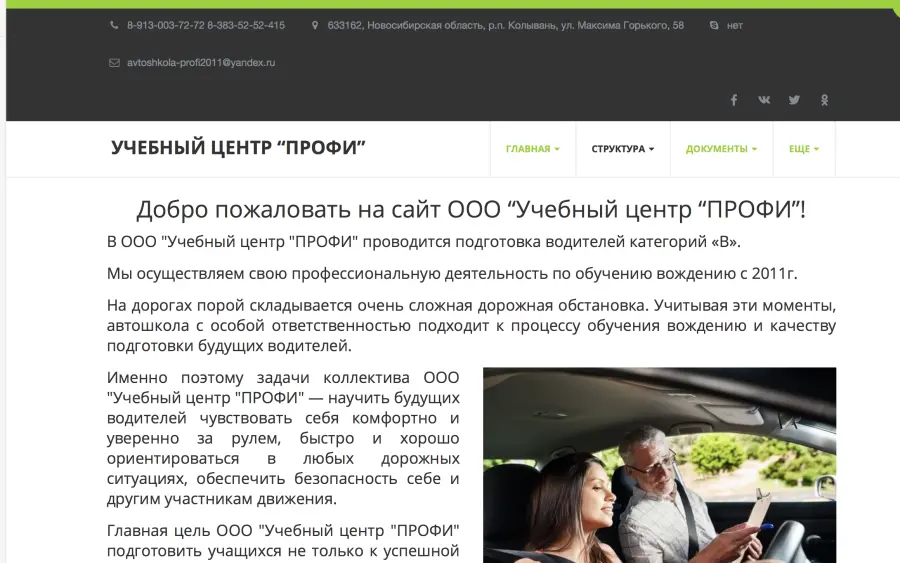Open the Facebook social icon

click(x=733, y=100)
